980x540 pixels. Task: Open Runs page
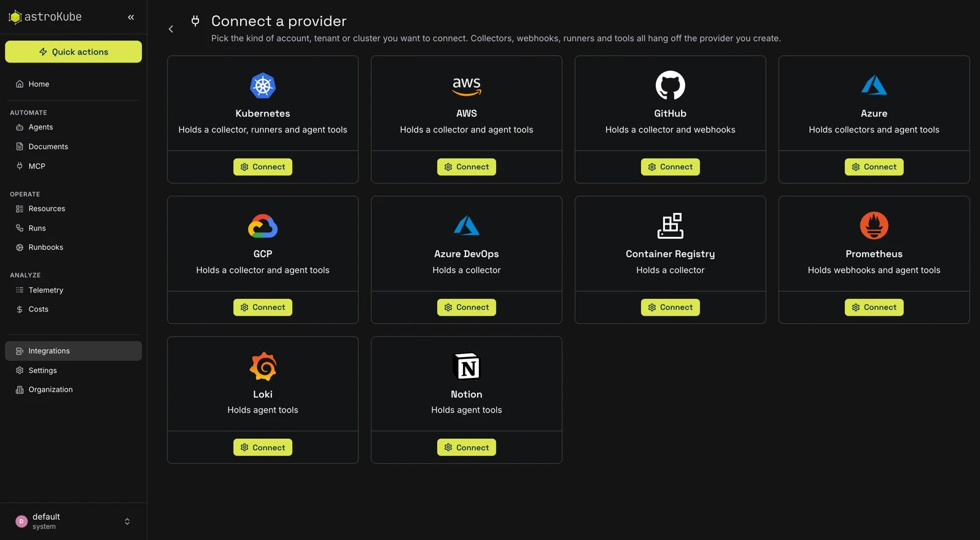73,228
